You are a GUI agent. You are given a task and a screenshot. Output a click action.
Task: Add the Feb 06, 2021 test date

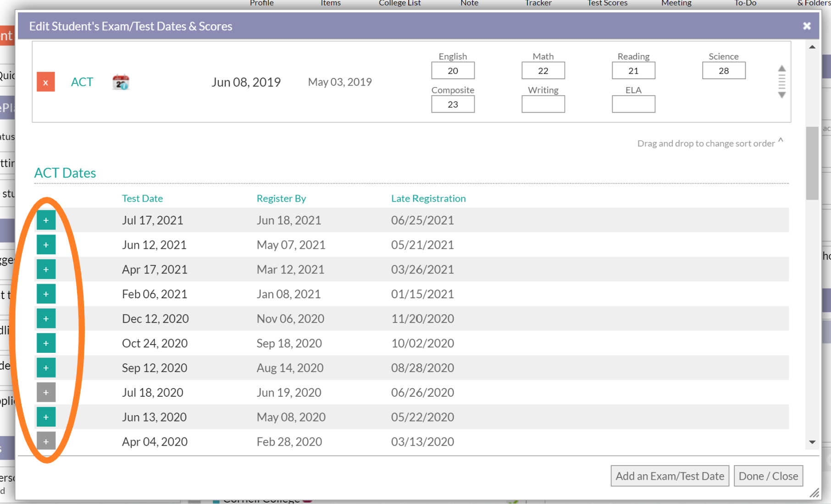pos(46,294)
